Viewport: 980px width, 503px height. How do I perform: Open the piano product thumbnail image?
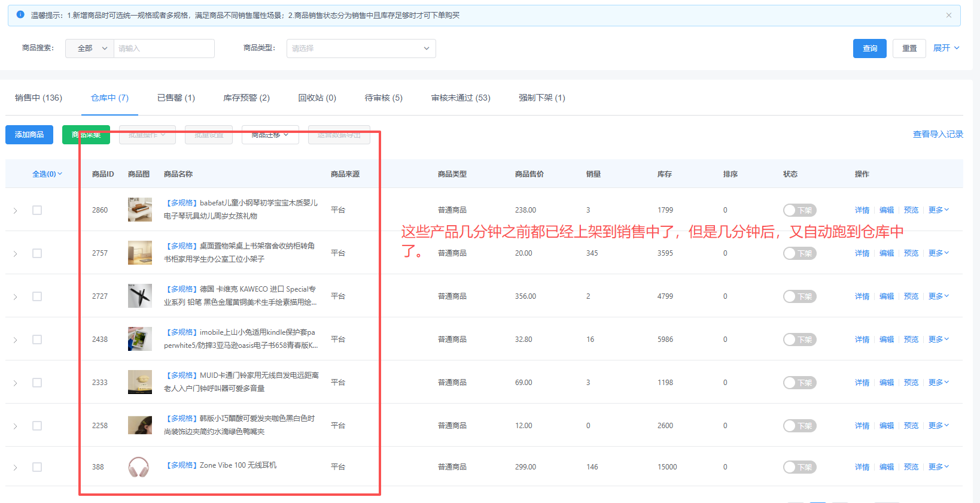point(139,210)
